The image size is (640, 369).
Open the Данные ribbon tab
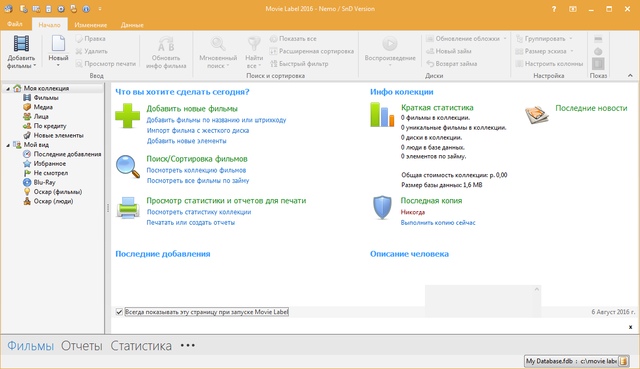[132, 25]
